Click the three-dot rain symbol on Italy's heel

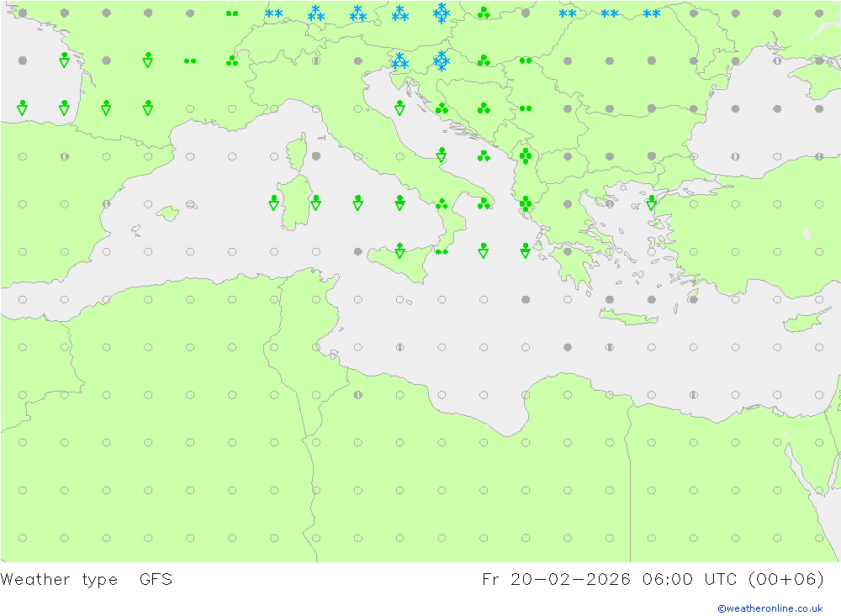point(484,203)
